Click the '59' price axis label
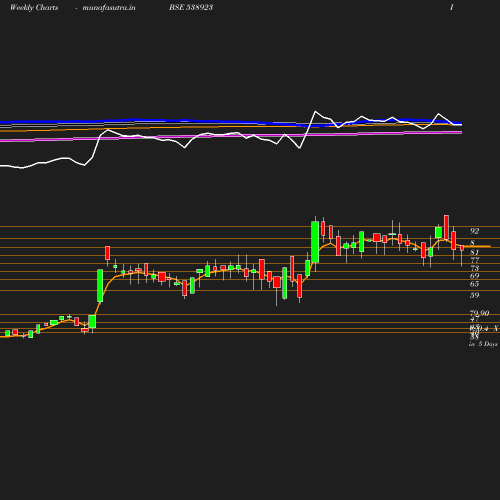 (x=475, y=295)
